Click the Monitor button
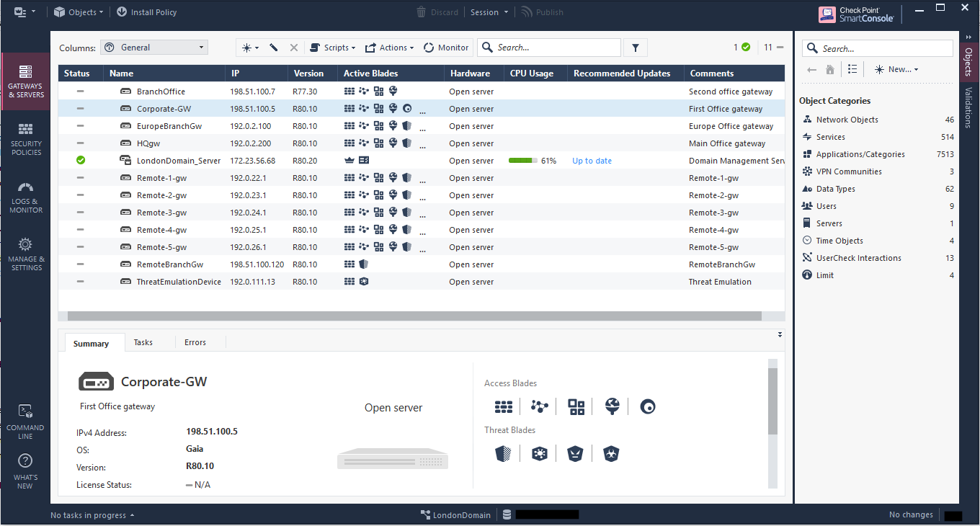 (x=447, y=48)
